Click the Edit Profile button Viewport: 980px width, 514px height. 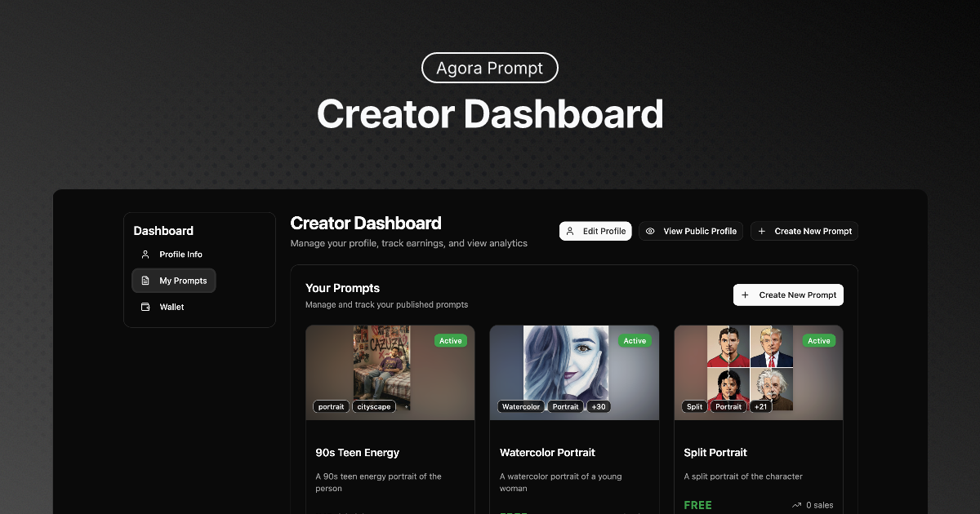pos(595,231)
